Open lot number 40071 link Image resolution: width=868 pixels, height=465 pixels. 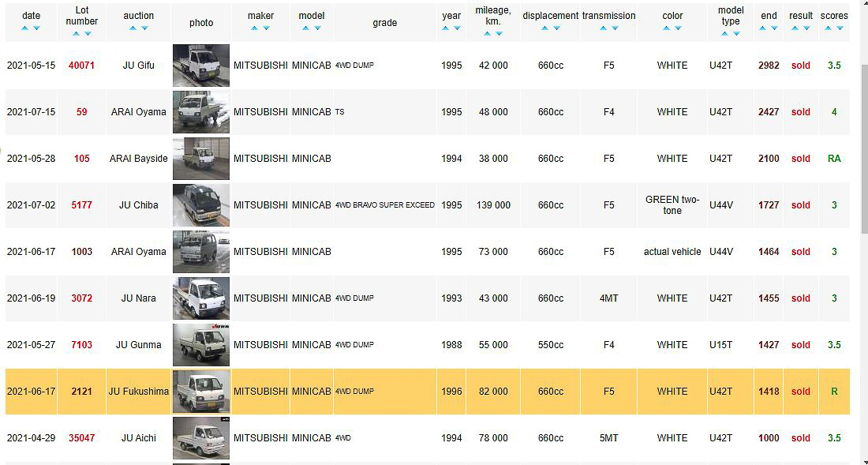(81, 66)
